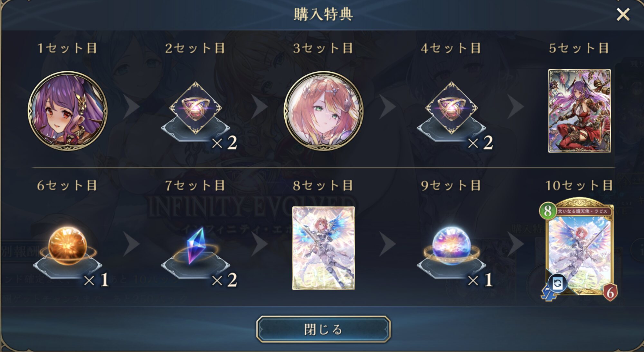Screen dimensions: 644x352
Task: Open the purple-haired card sleeve in 5セット目
Action: click(580, 111)
